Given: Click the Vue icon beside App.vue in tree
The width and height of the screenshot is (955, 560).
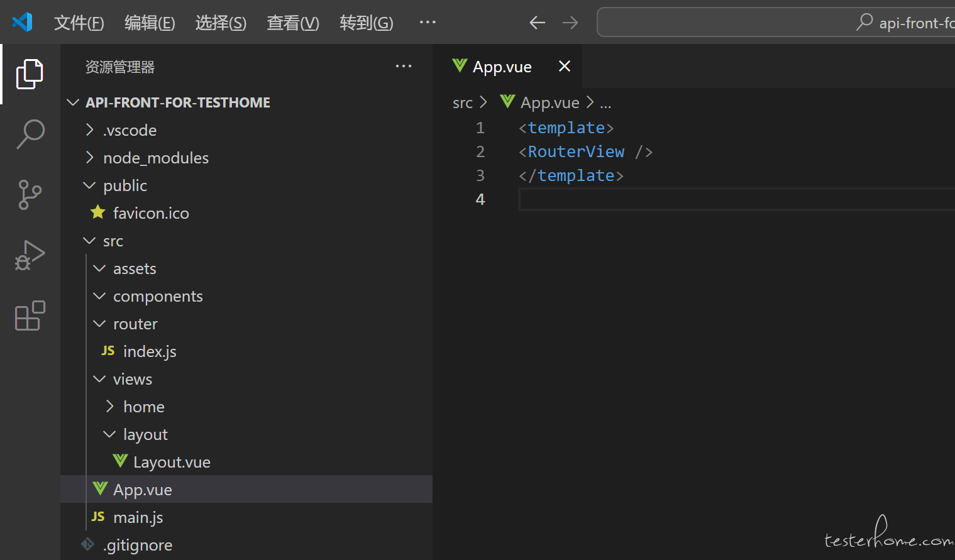Looking at the screenshot, I should [x=100, y=489].
